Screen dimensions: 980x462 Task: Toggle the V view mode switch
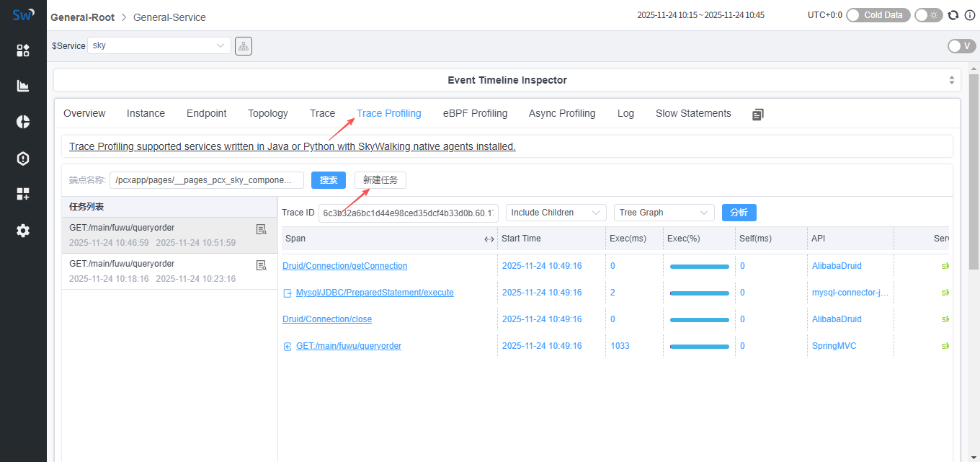tap(961, 46)
